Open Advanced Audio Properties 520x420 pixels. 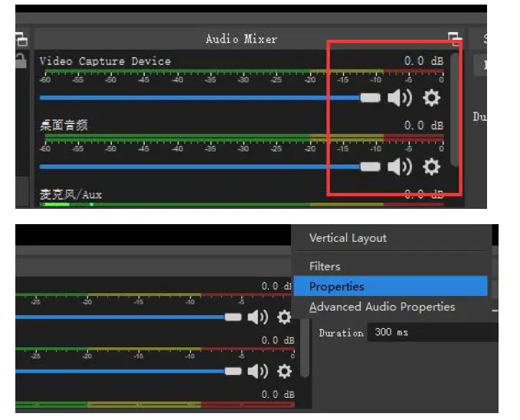tap(382, 307)
